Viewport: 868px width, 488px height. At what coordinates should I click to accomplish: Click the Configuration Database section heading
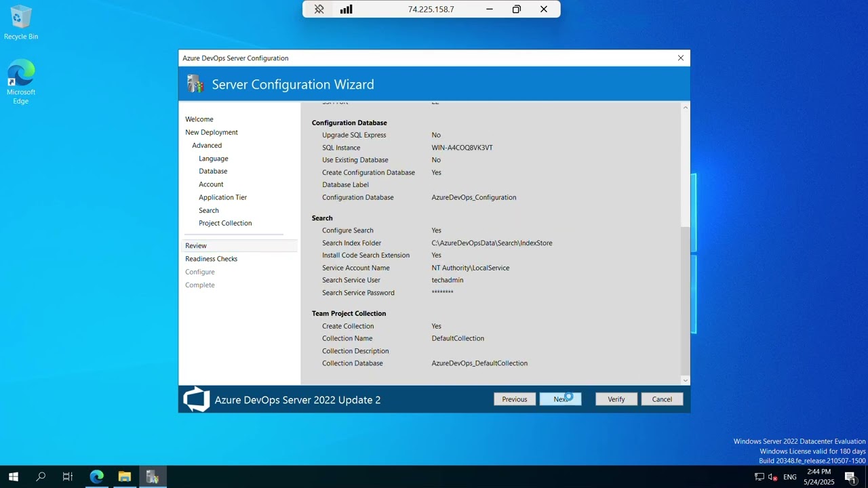point(349,123)
